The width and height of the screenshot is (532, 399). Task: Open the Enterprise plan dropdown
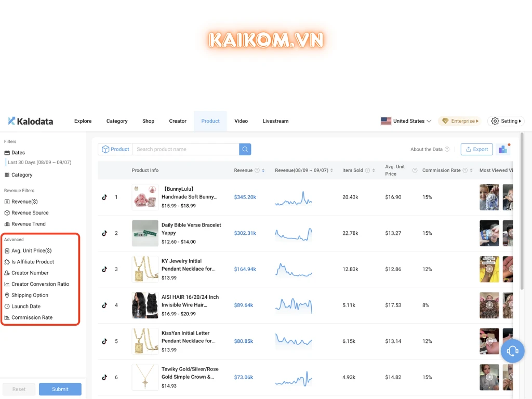[459, 121]
